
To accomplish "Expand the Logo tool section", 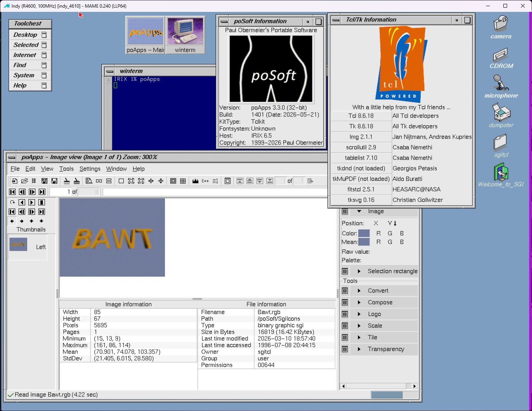I will pyautogui.click(x=359, y=314).
